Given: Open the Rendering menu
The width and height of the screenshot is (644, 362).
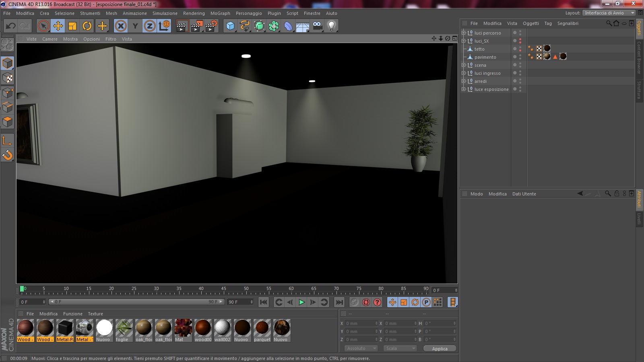Looking at the screenshot, I should (x=194, y=13).
